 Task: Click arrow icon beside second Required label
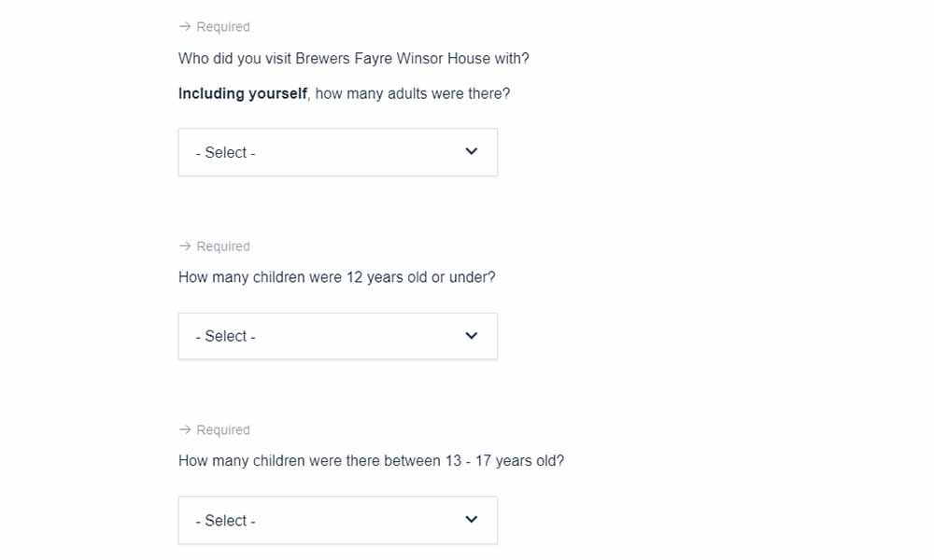(x=185, y=245)
